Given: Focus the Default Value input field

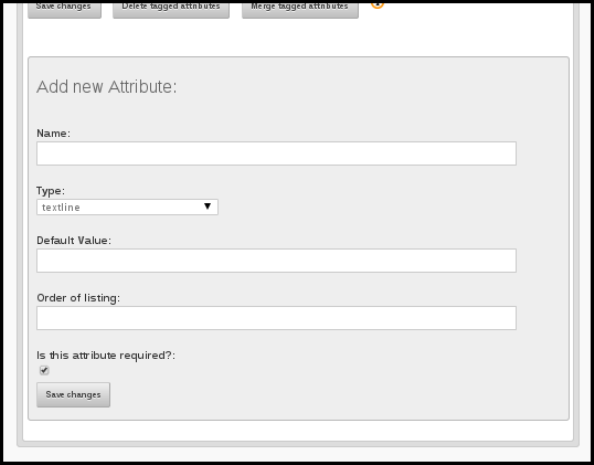Looking at the screenshot, I should coord(276,261).
